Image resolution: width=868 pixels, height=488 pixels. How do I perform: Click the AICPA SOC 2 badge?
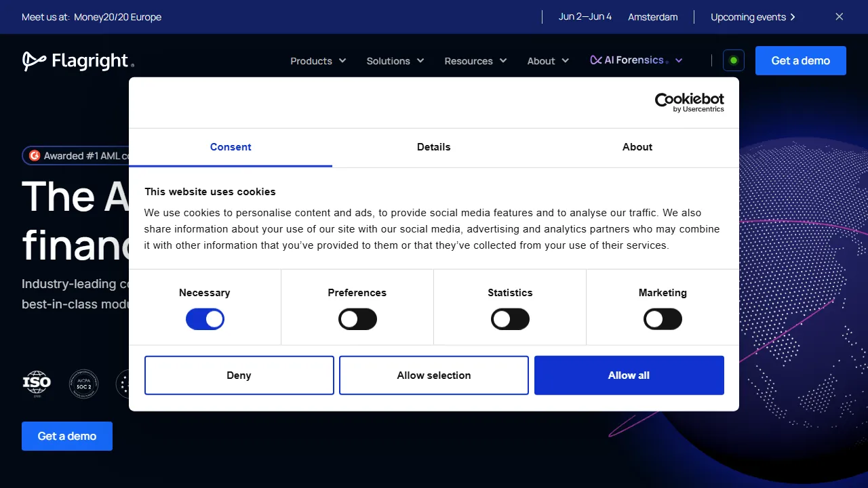[84, 384]
